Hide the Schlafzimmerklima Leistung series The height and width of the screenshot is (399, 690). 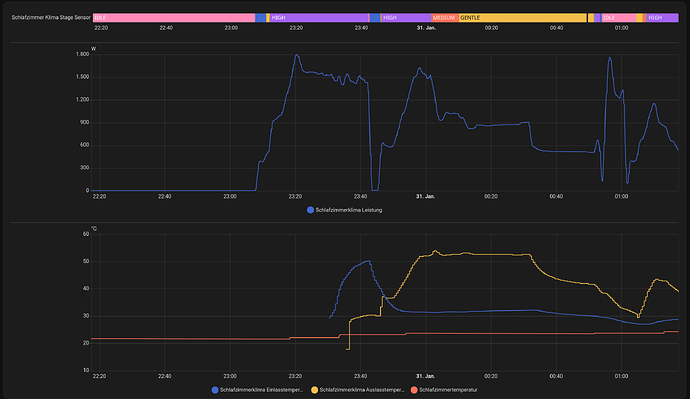349,210
